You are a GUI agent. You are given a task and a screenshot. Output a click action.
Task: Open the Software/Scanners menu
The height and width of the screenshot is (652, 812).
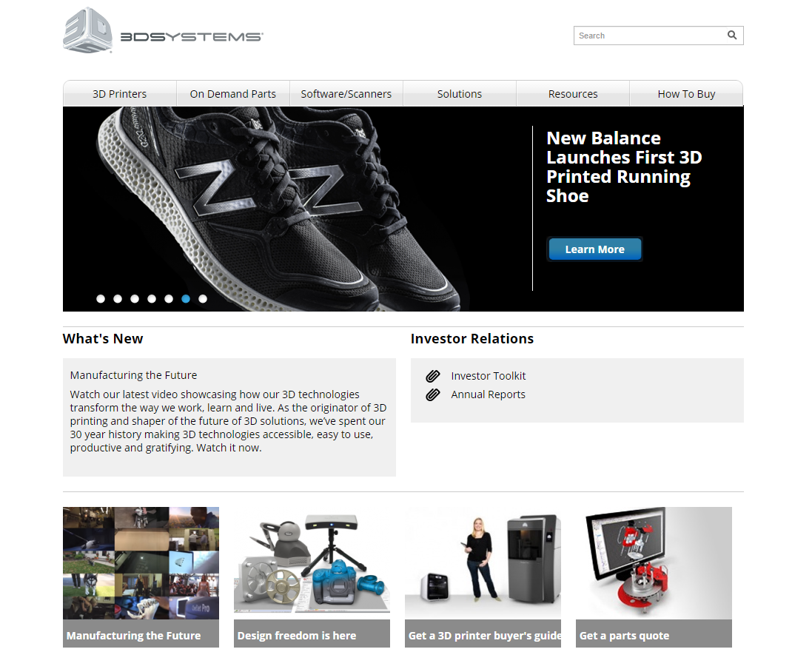346,94
